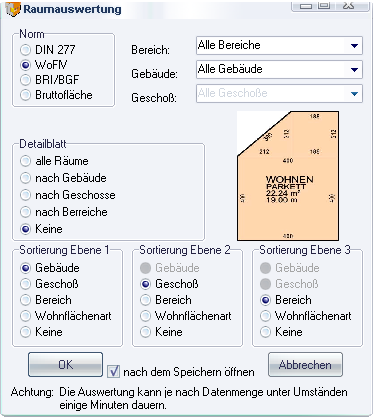Open the Bereich dropdown showing Alle Bereiche

pyautogui.click(x=279, y=45)
